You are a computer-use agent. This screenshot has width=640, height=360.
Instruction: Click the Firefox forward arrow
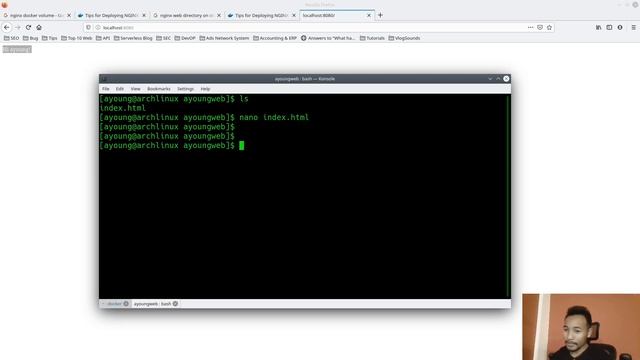[18, 27]
